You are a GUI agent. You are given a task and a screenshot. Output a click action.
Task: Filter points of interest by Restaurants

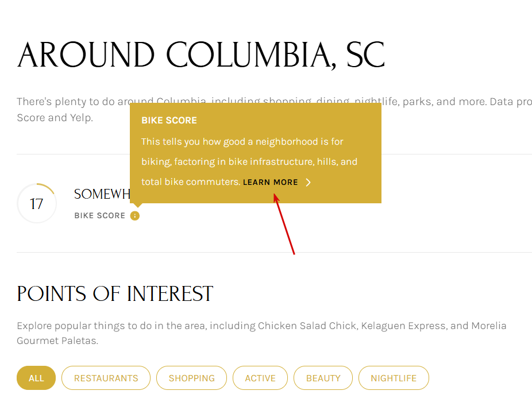106,378
